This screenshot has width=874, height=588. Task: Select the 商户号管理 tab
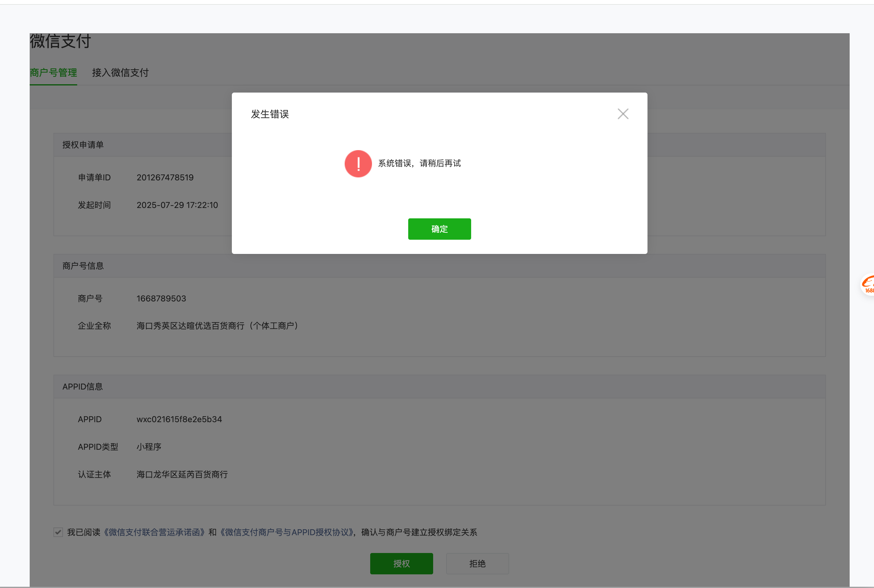coord(53,73)
